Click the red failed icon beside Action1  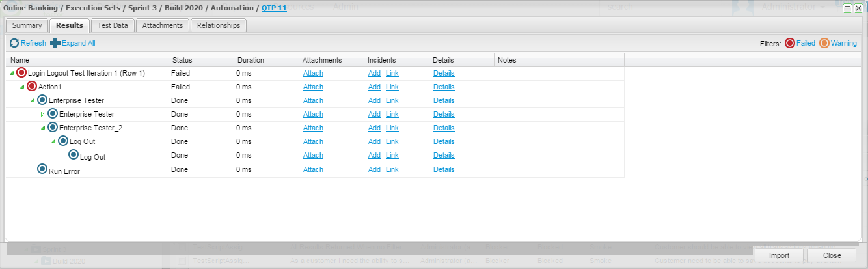click(x=32, y=87)
